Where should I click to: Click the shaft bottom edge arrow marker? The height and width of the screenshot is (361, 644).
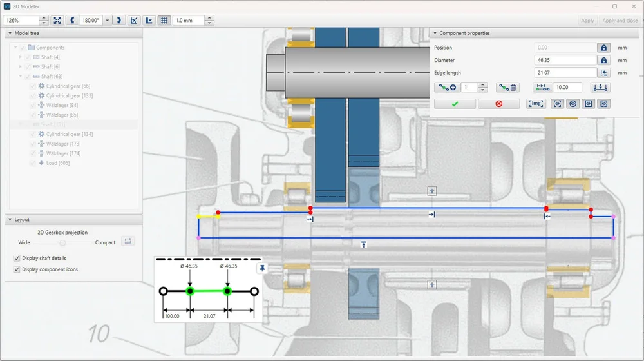(x=363, y=244)
